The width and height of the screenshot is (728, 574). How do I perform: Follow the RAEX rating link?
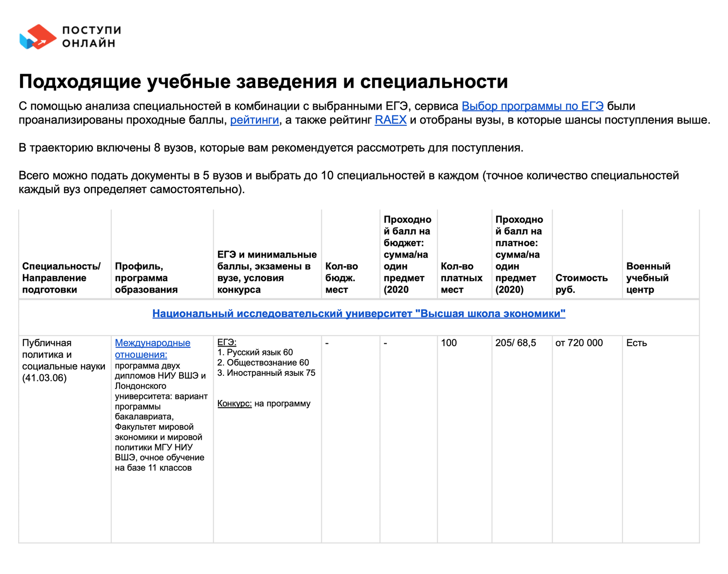[x=390, y=120]
